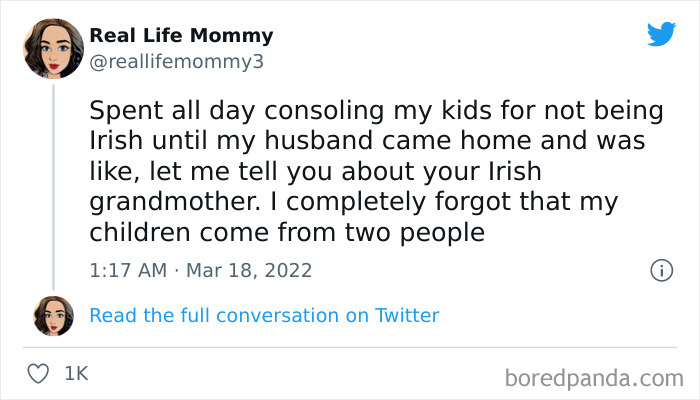Read the full conversation on Twitter
This screenshot has height=400, width=700.
[x=264, y=316]
